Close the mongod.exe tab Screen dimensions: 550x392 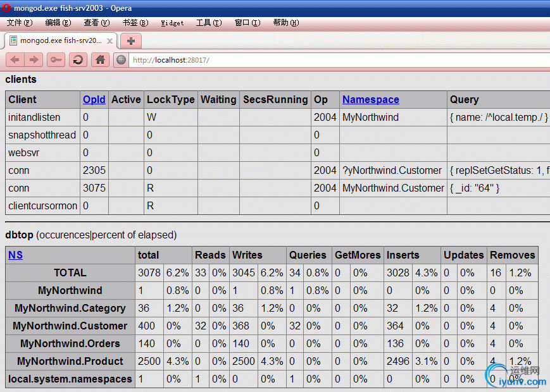click(x=109, y=41)
